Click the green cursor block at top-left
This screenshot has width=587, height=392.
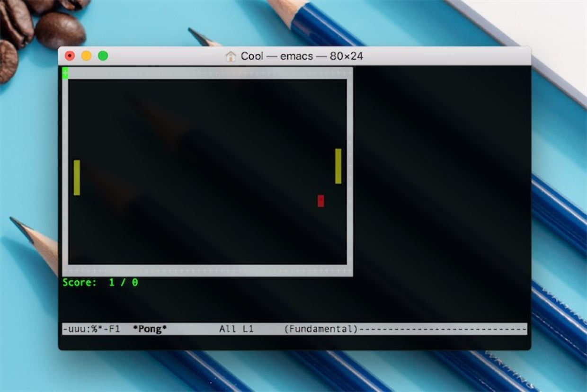[65, 73]
